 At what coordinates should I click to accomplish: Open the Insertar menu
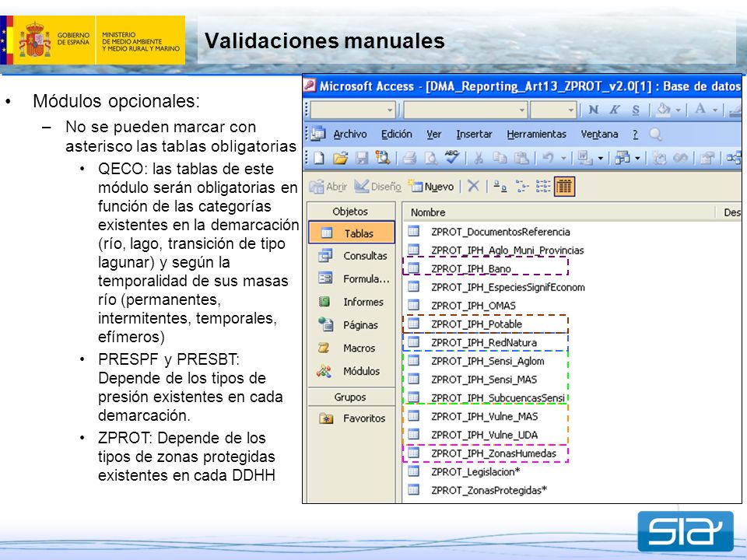(x=474, y=135)
